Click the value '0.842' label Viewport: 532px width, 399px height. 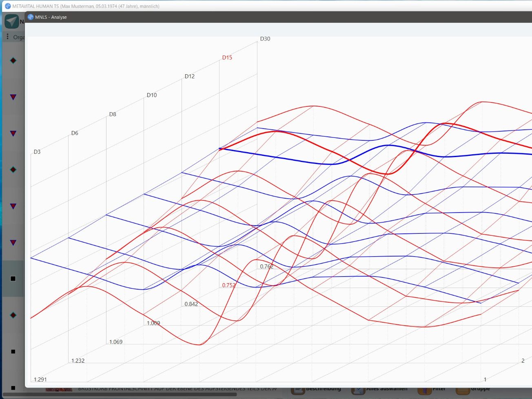click(191, 304)
